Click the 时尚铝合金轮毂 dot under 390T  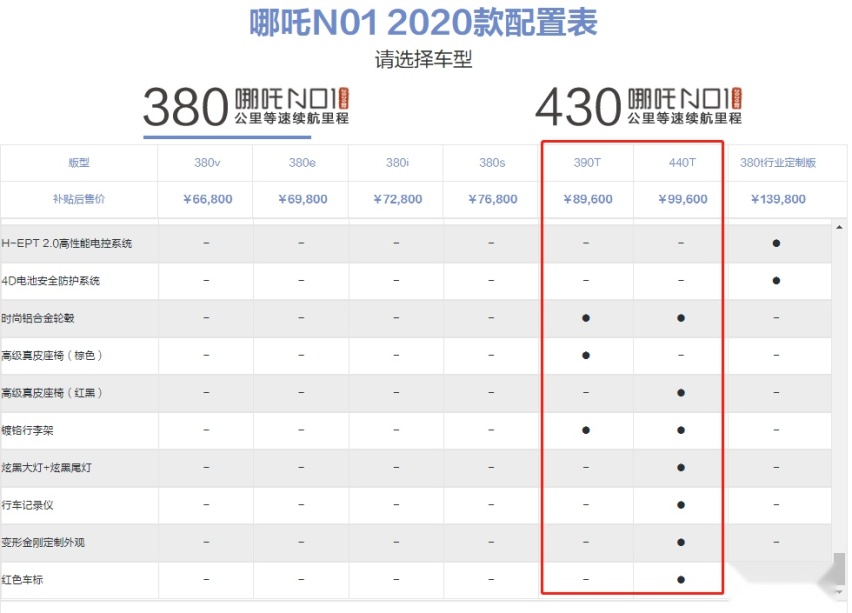586,318
